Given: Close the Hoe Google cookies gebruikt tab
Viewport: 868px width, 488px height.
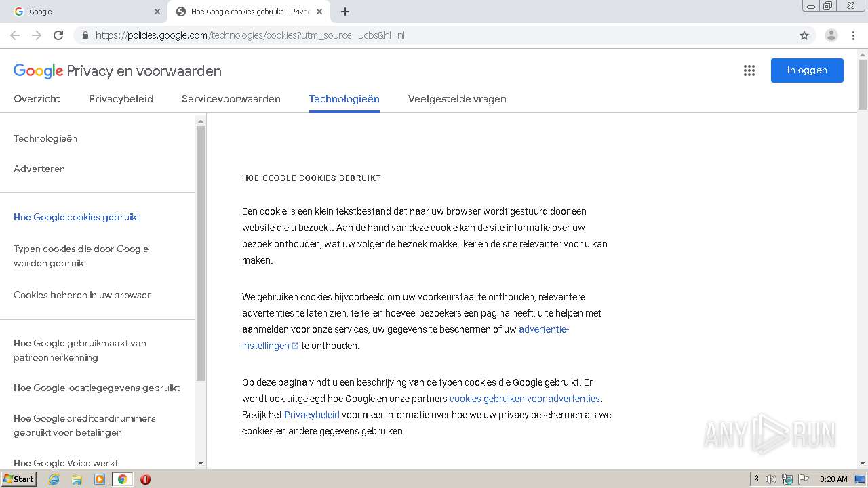Looking at the screenshot, I should pyautogui.click(x=320, y=12).
